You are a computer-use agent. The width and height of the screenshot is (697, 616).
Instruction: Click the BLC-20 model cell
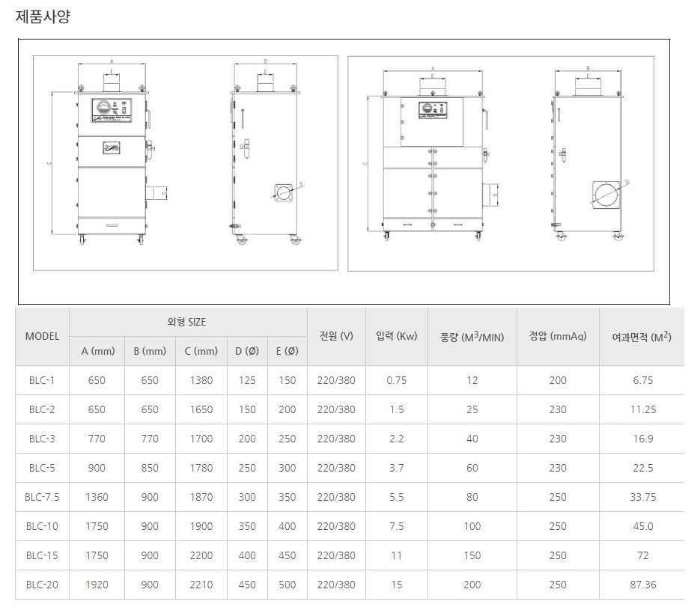42,585
